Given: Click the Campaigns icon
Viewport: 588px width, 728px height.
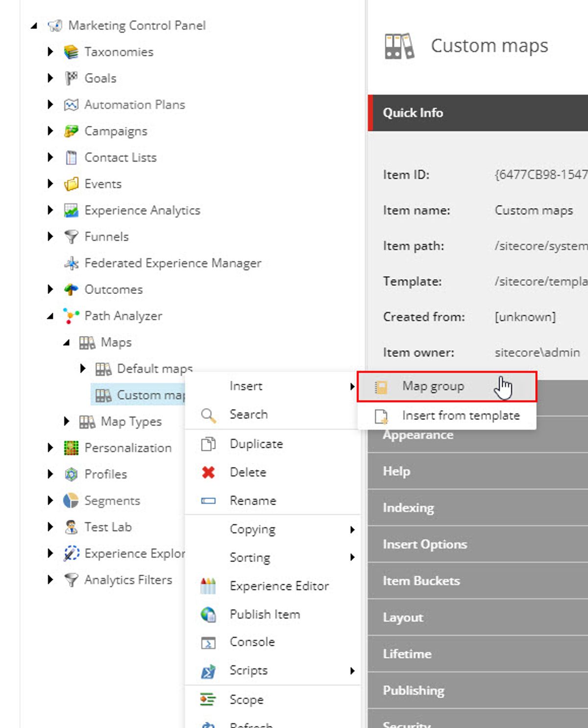Looking at the screenshot, I should 71,131.
